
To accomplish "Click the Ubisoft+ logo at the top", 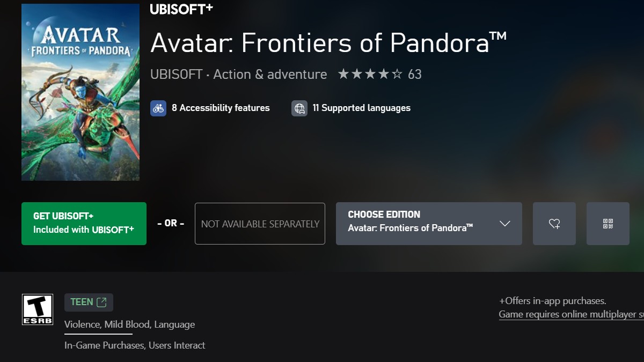I will point(180,9).
